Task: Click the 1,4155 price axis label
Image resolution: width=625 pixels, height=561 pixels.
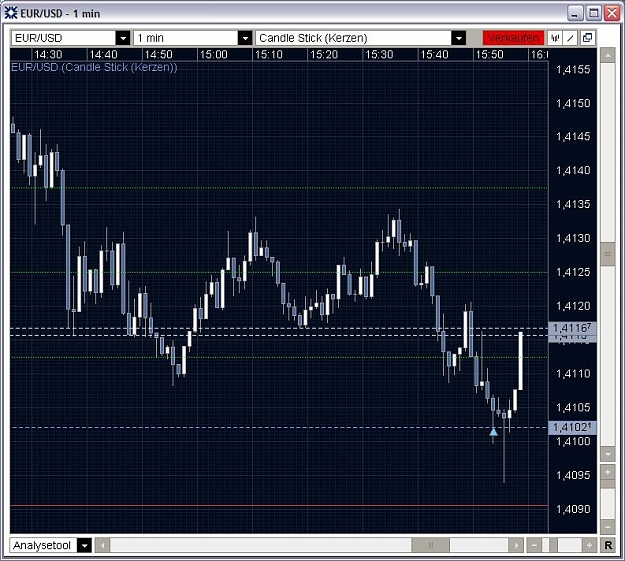Action: 573,69
